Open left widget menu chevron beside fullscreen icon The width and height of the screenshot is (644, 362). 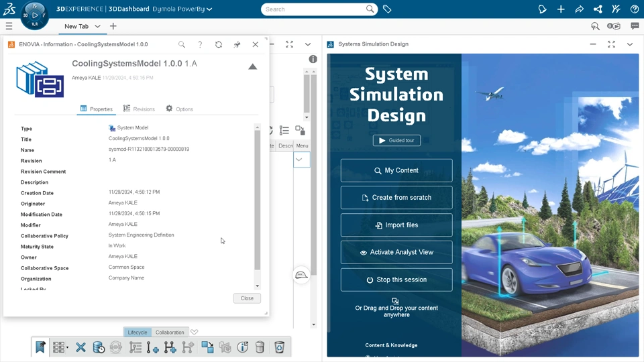click(x=308, y=44)
